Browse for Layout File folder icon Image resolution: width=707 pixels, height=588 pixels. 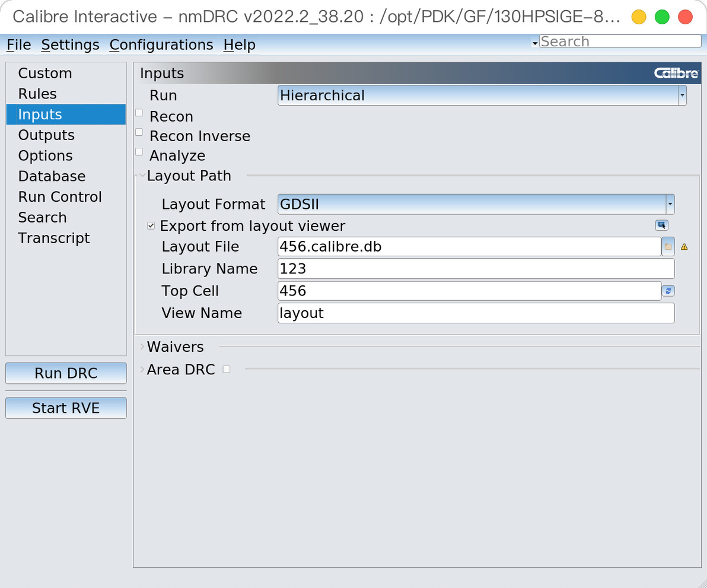coord(668,247)
